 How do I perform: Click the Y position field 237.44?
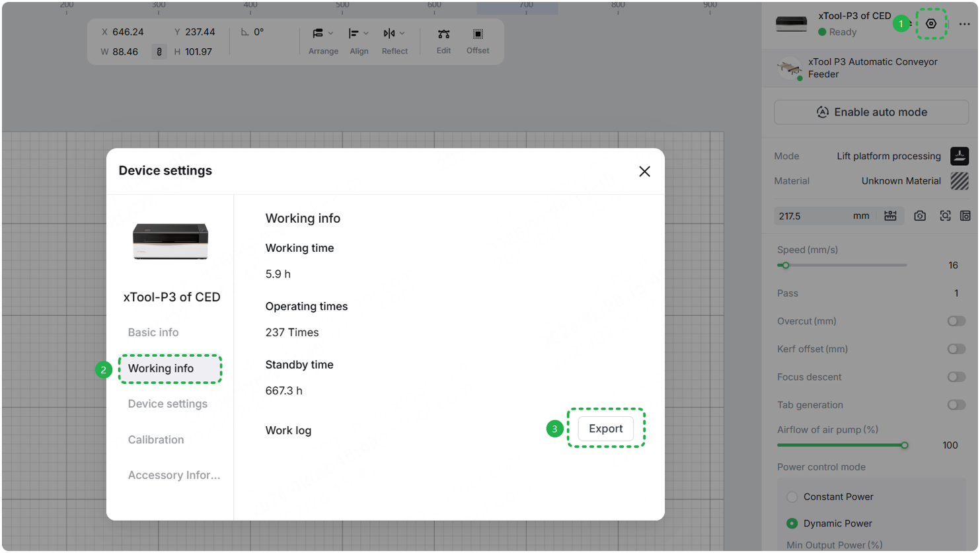200,32
